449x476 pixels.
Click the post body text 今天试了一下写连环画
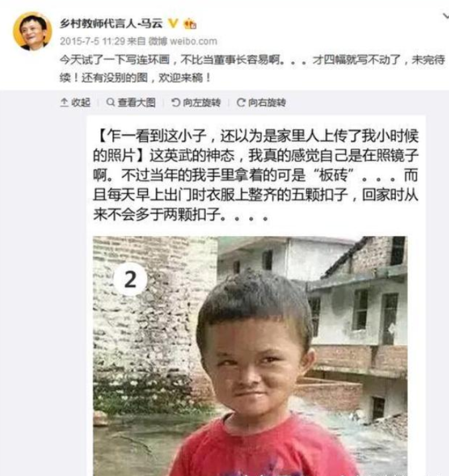point(114,60)
